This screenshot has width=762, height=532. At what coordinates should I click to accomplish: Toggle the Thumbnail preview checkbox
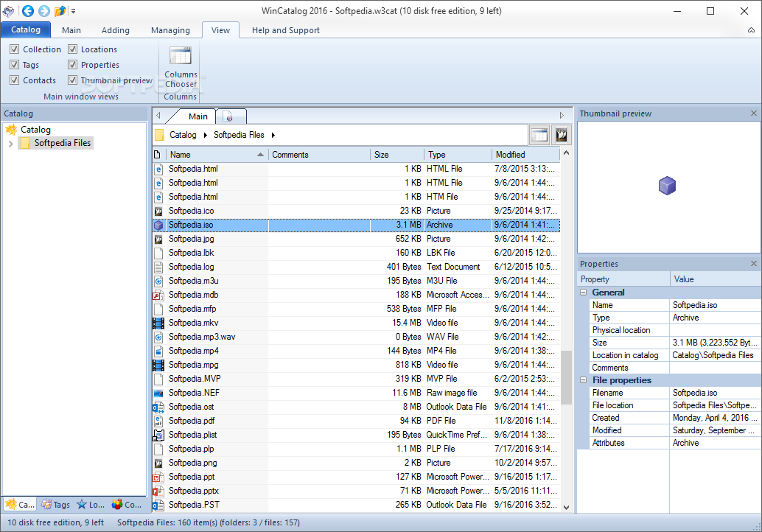point(72,80)
